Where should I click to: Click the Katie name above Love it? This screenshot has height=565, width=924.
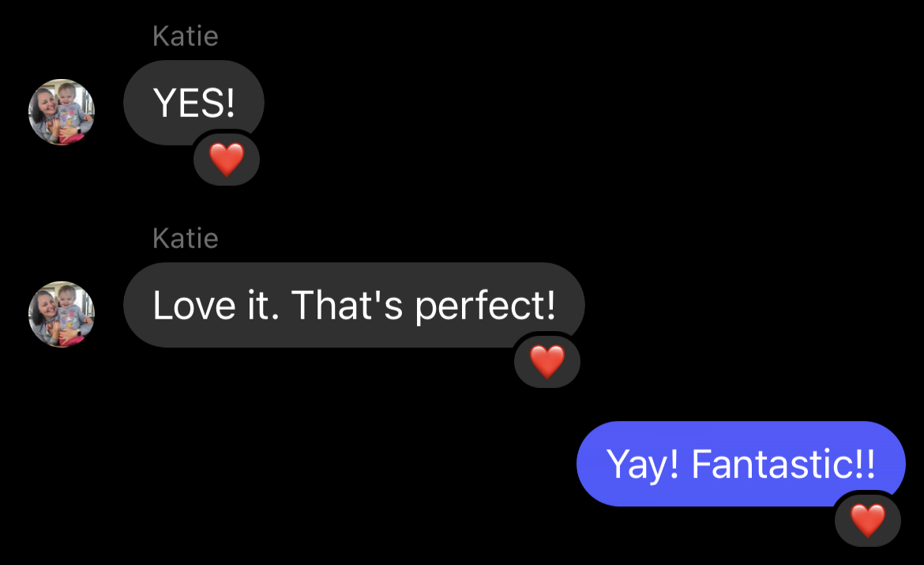(186, 239)
